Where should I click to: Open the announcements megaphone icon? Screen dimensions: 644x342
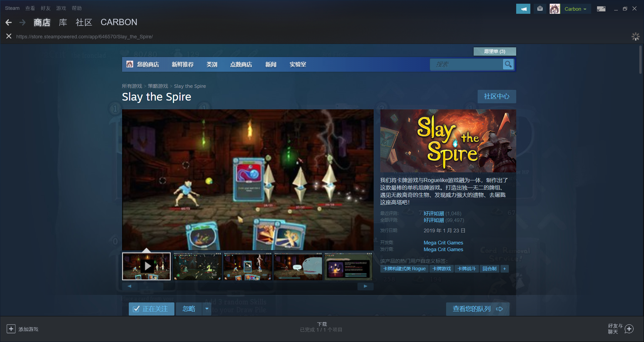(523, 9)
